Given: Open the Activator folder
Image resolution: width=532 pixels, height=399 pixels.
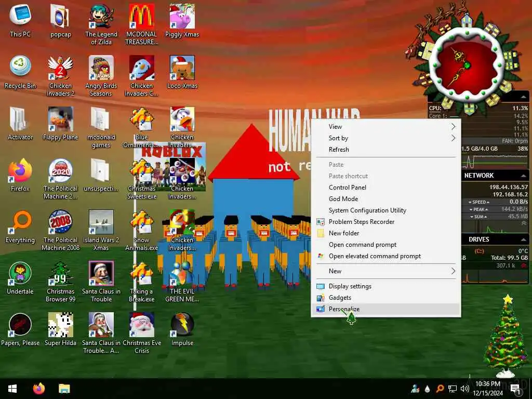Looking at the screenshot, I should coord(20,124).
